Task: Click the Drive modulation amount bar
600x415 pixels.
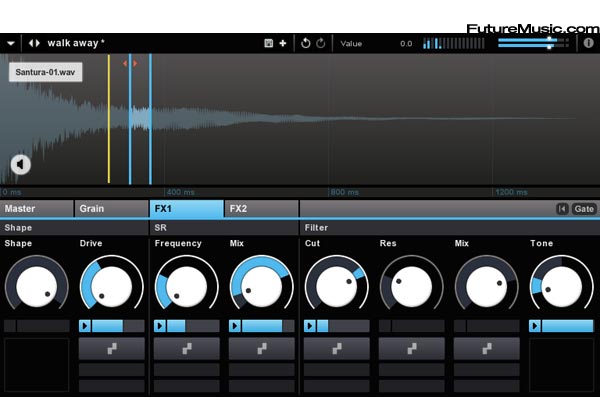Action: [118, 326]
